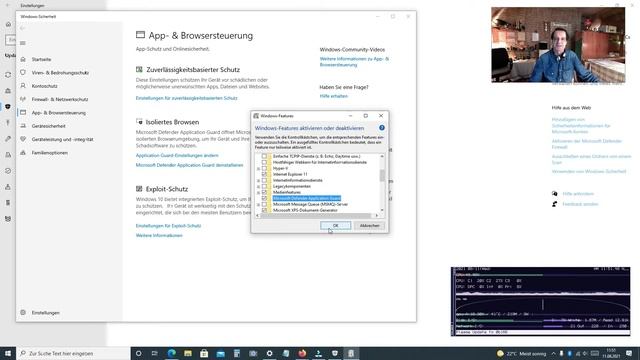Click the Windows Security shield taskbar icon
The image size is (640, 360).
coord(335,353)
